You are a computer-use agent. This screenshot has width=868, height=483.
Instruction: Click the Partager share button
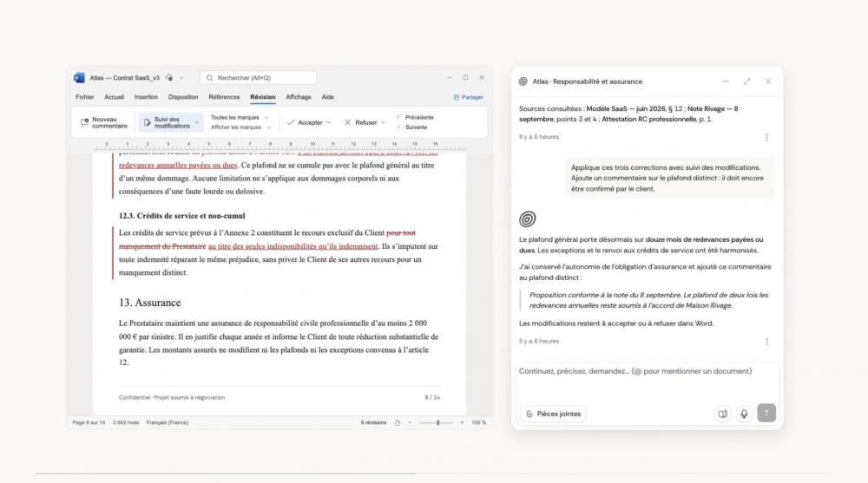pos(469,97)
